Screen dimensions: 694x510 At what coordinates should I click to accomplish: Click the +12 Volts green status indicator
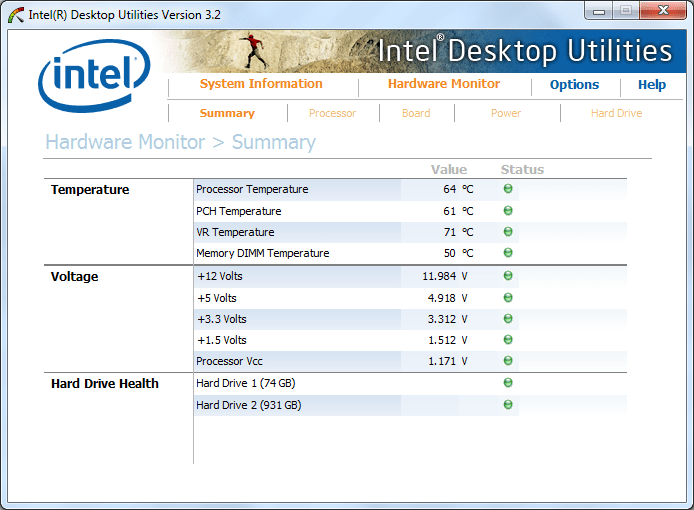(x=508, y=275)
